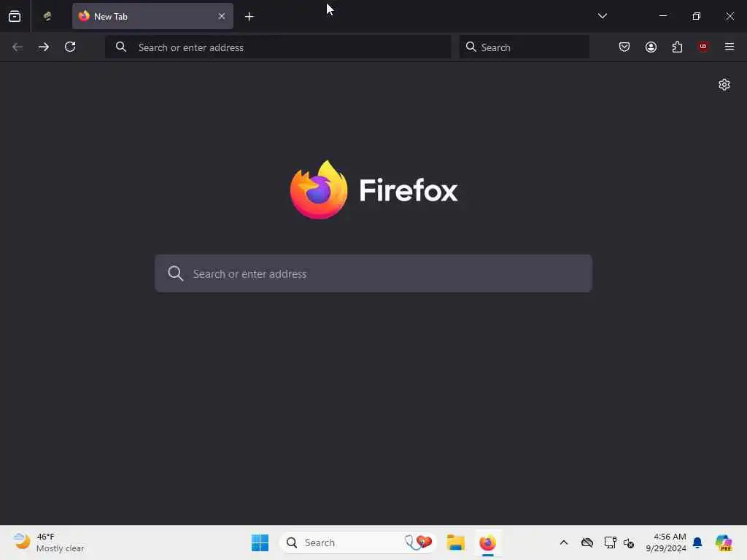The width and height of the screenshot is (747, 560).
Task: Open the Save to Pocket button
Action: tap(624, 47)
